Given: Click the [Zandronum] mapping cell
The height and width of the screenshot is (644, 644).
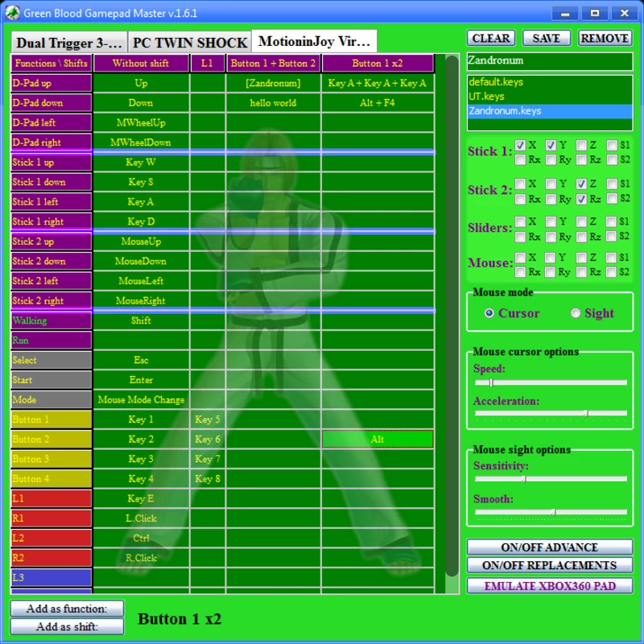Looking at the screenshot, I should coord(273,83).
